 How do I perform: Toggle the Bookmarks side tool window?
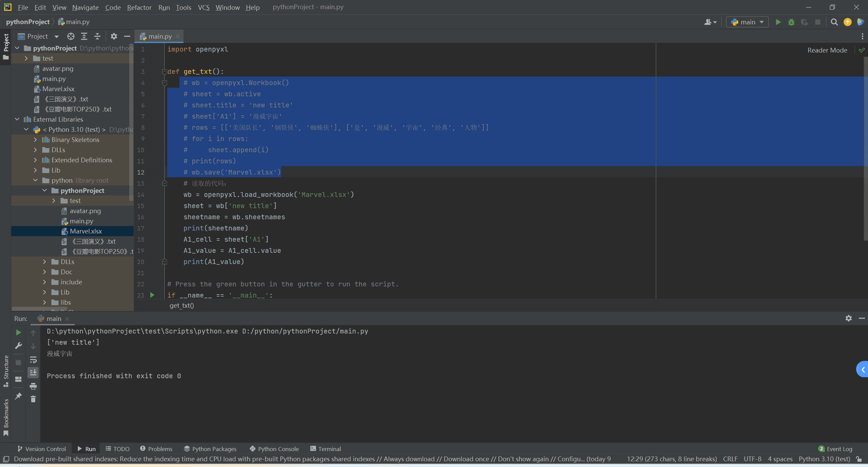(6, 417)
